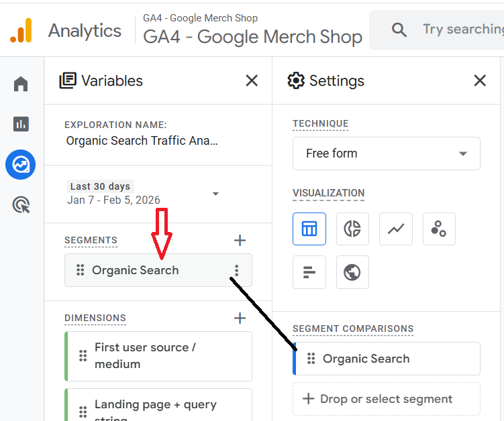Open Organic Search segment three-dot menu
Screen dimensions: 504x421
coord(236,270)
